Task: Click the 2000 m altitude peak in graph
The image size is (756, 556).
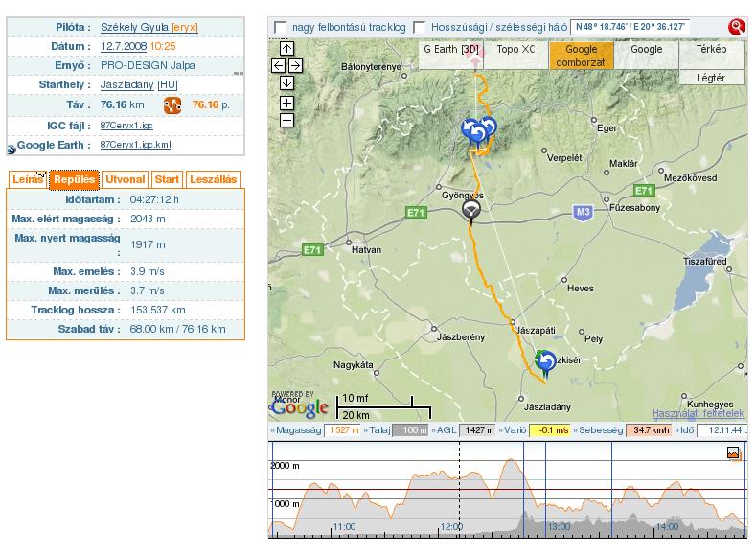Action: tap(511, 460)
